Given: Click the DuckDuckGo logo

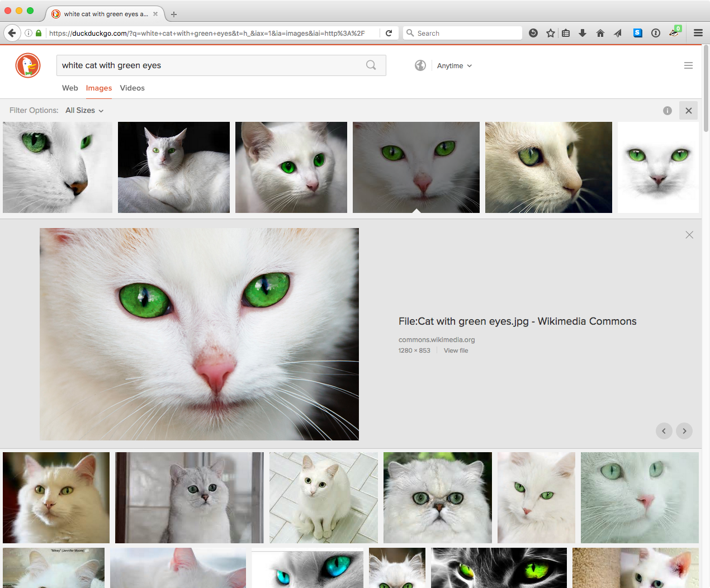Looking at the screenshot, I should point(28,65).
